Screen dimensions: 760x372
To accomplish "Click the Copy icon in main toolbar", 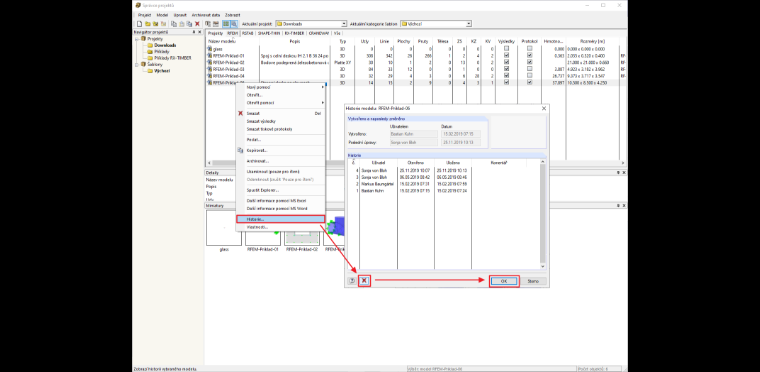I will point(174,24).
